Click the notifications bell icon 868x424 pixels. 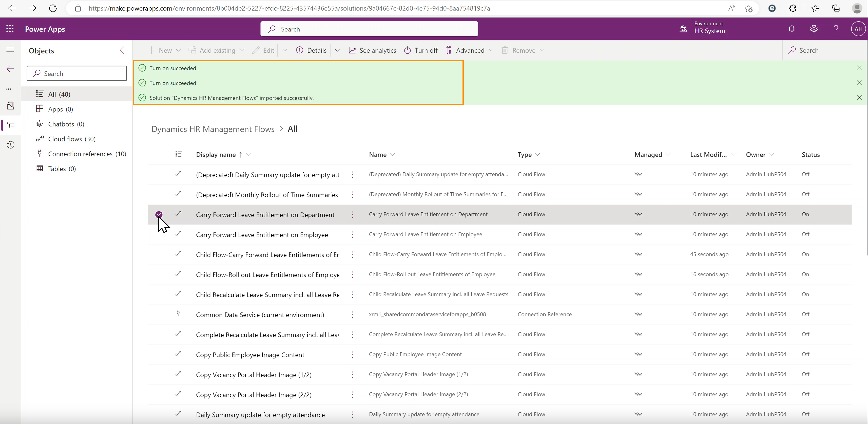coord(792,29)
